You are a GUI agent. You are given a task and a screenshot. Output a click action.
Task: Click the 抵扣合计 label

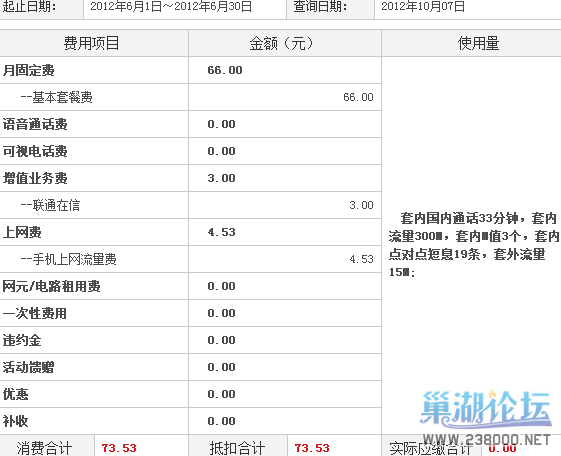point(237,448)
